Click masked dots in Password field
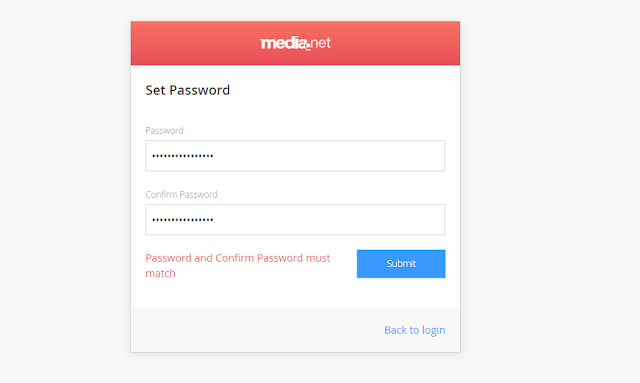Viewport: 640px width, 383px height. coord(183,156)
